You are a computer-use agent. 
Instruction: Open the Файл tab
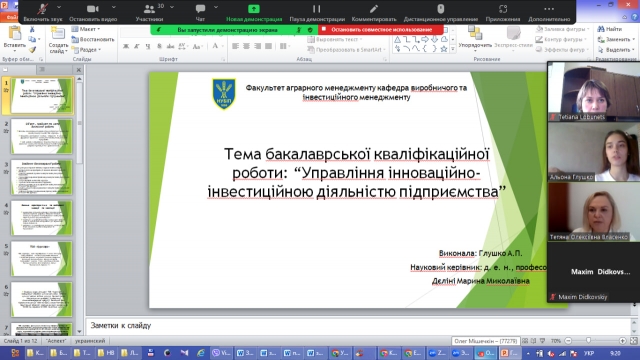point(10,17)
